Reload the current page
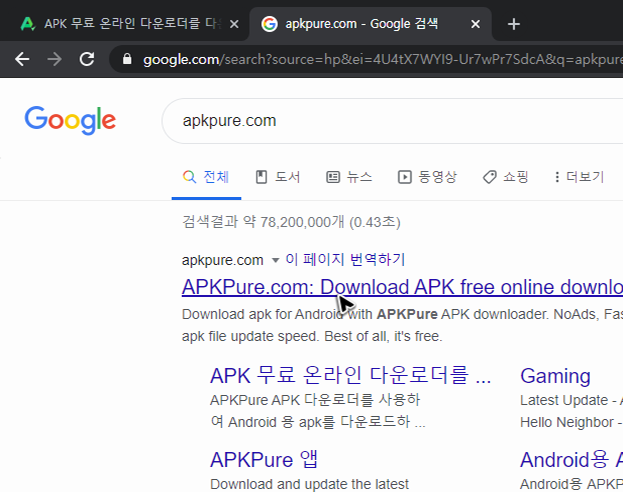Viewport: 623px width, 492px height. pyautogui.click(x=87, y=59)
